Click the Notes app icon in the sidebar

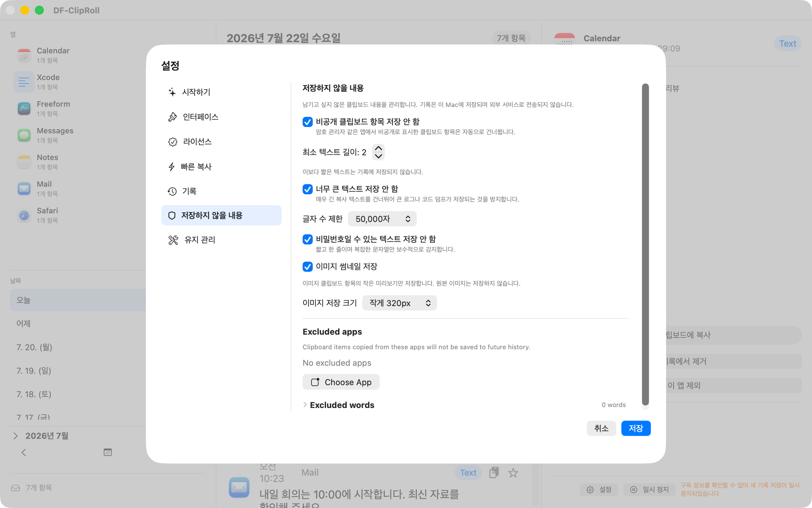(24, 162)
